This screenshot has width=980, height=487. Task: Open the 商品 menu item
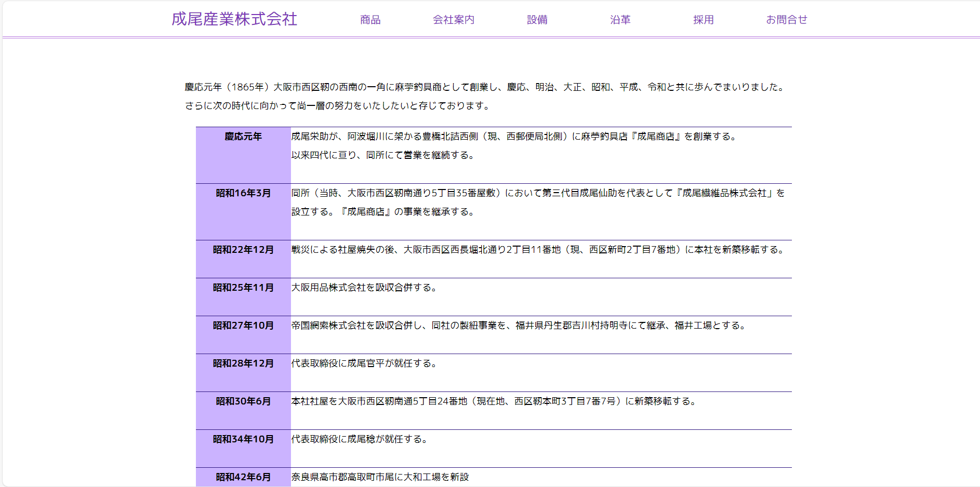(370, 20)
